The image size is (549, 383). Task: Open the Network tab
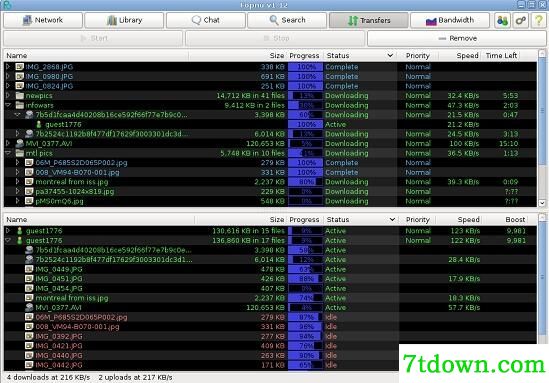43,20
